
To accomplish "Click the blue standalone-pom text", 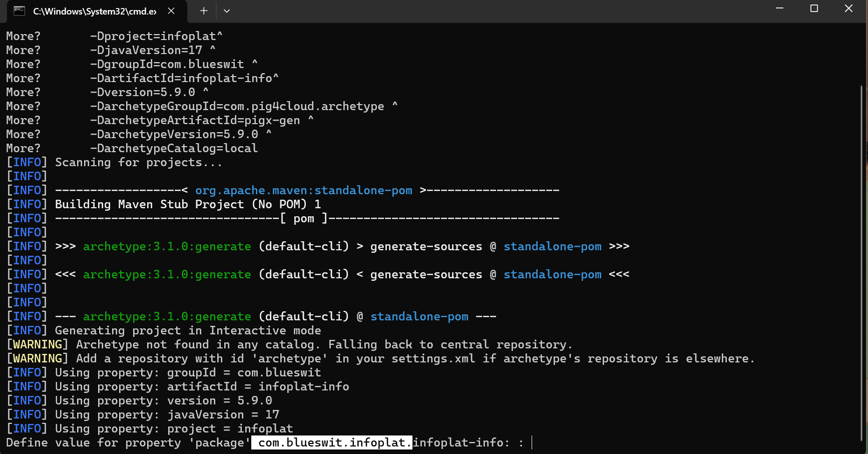I will point(553,246).
